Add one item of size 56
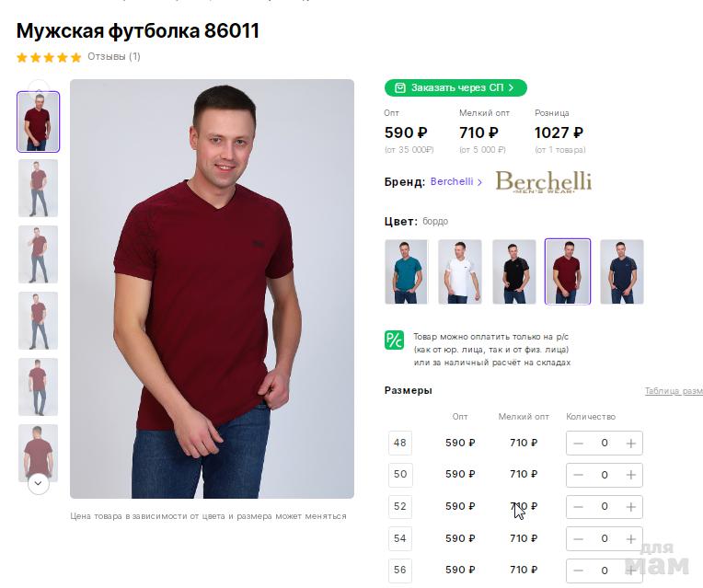 pyautogui.click(x=630, y=571)
